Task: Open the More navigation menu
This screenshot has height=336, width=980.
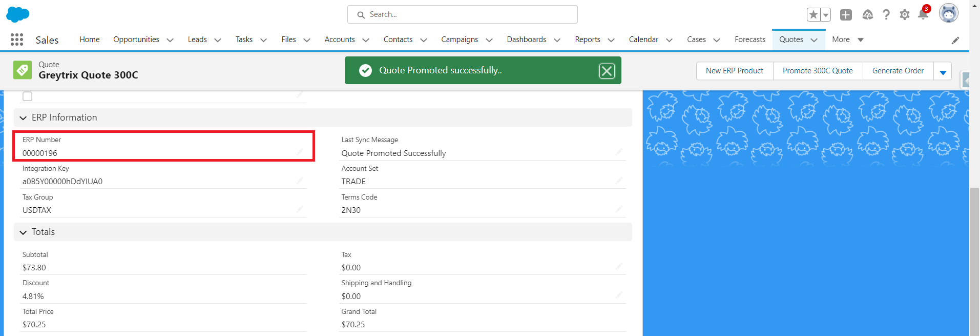Action: click(848, 39)
